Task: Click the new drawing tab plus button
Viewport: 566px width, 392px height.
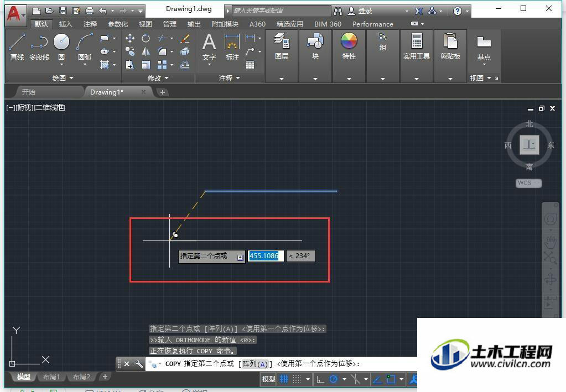Action: (163, 92)
